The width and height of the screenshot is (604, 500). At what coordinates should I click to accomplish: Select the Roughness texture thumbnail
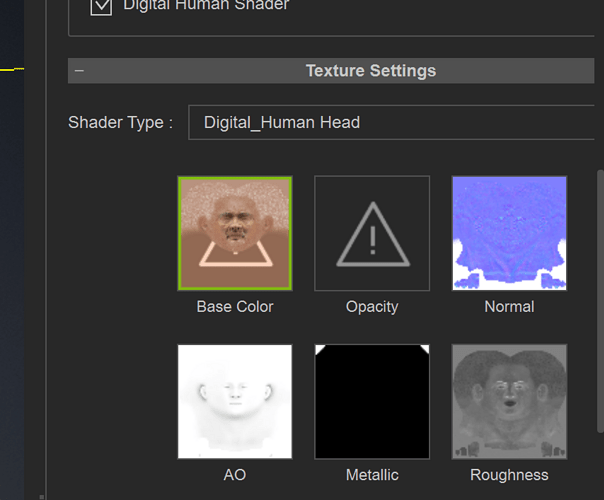[x=509, y=401]
